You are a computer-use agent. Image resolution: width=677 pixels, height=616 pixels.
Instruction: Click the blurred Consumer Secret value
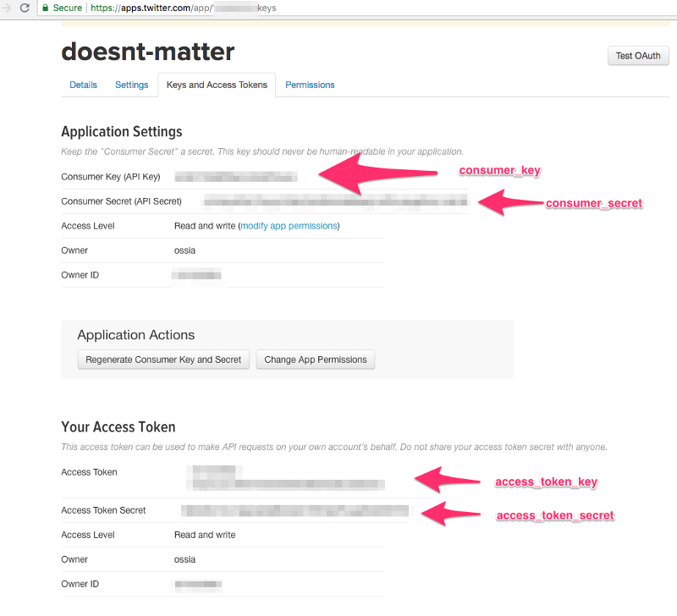(x=333, y=201)
